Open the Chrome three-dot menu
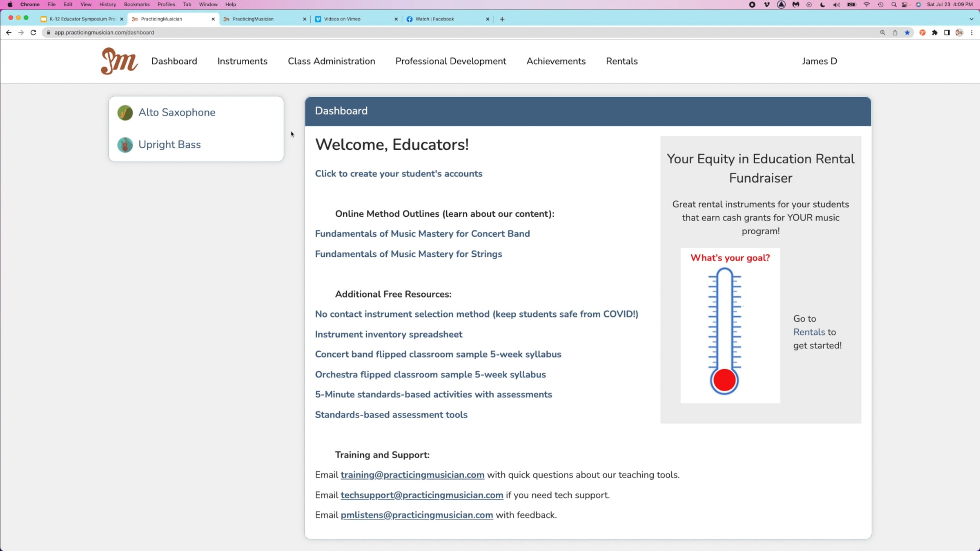 point(972,33)
